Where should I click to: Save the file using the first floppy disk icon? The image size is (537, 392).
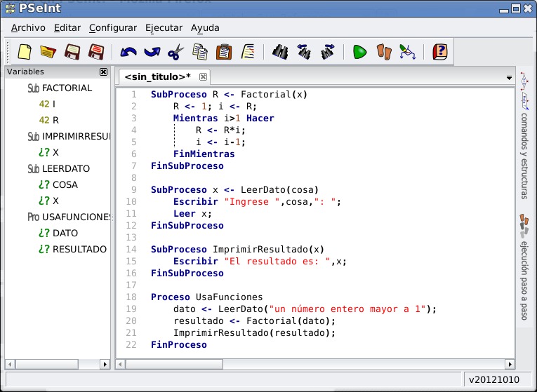72,52
